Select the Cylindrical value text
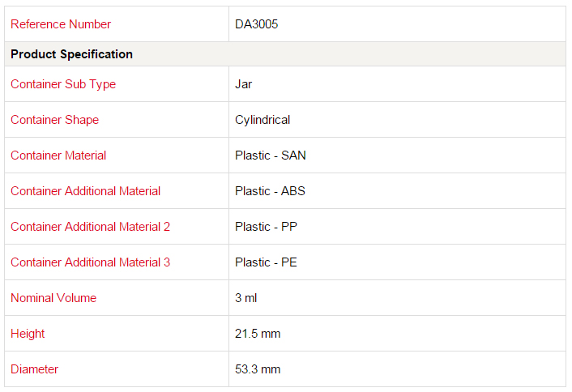 point(263,120)
